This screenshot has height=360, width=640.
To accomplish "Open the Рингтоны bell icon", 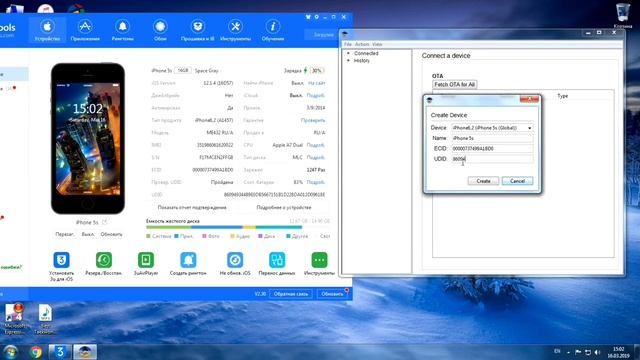I will (122, 30).
